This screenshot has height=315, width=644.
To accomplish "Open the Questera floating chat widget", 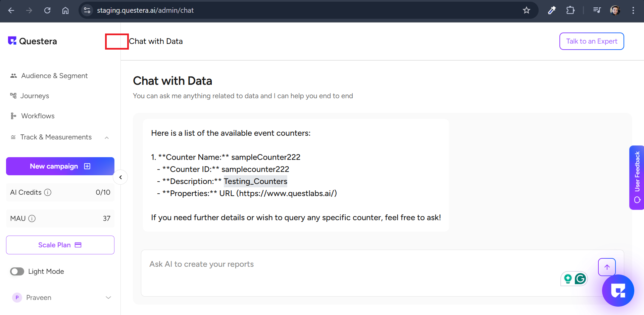I will (x=618, y=291).
